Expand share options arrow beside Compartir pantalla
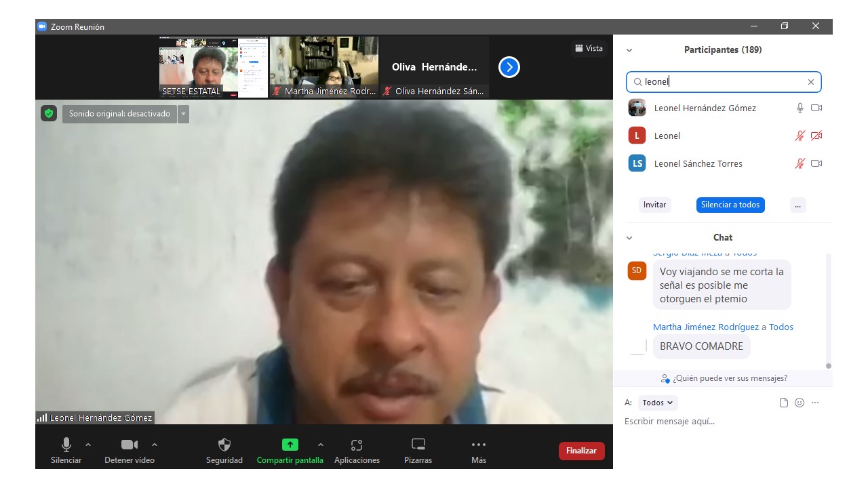The height and width of the screenshot is (488, 868). 320,445
